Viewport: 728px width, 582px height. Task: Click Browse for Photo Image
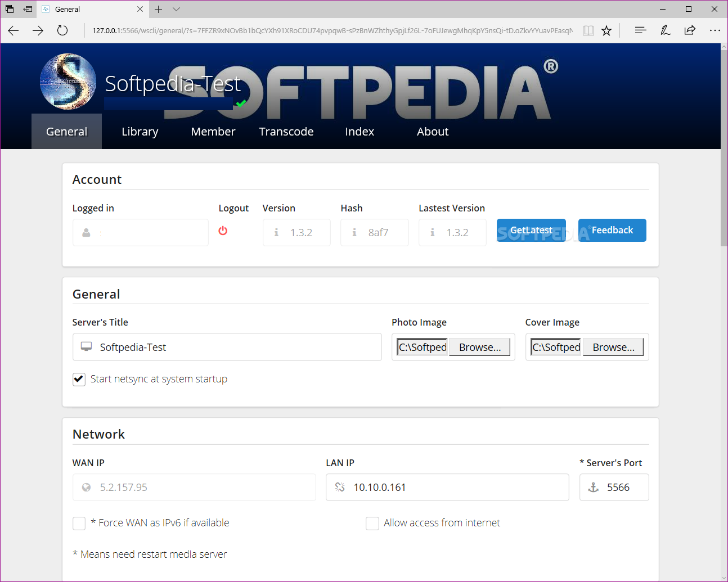[480, 347]
